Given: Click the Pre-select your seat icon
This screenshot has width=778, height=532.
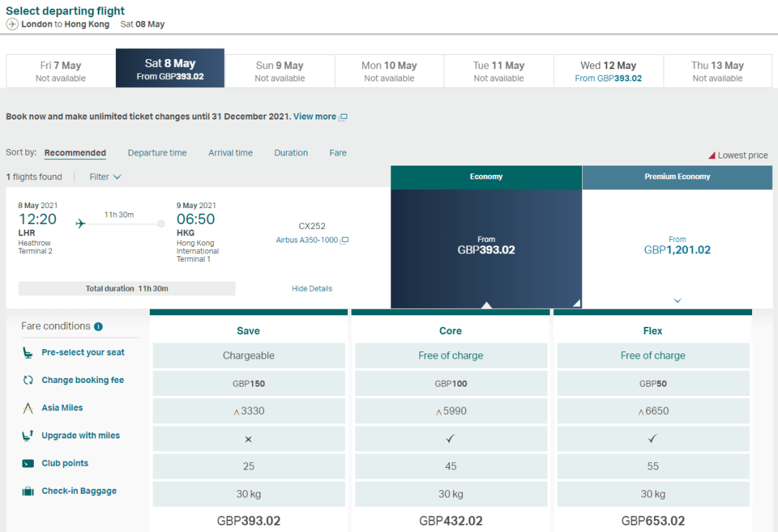Looking at the screenshot, I should click(28, 353).
